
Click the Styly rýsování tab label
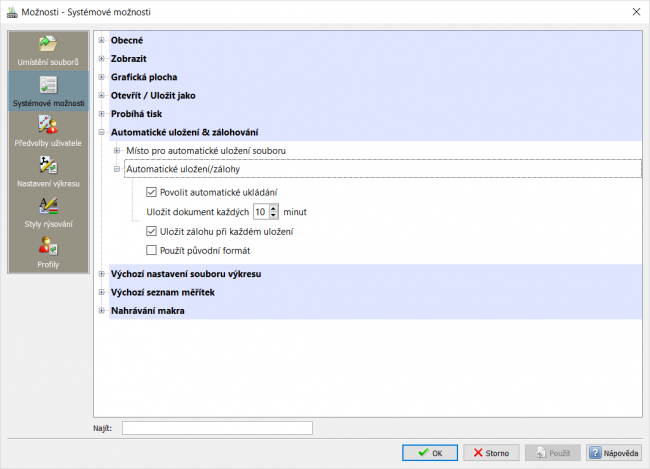(48, 224)
